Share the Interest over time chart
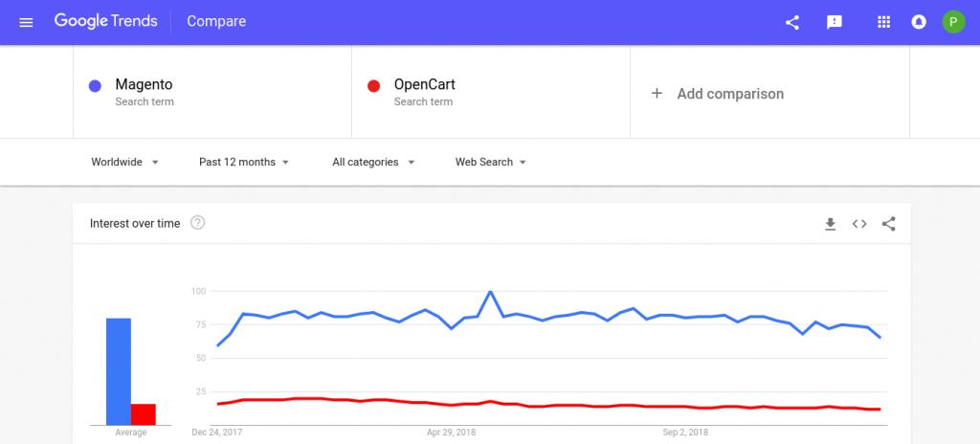This screenshot has width=980, height=444. [x=889, y=224]
